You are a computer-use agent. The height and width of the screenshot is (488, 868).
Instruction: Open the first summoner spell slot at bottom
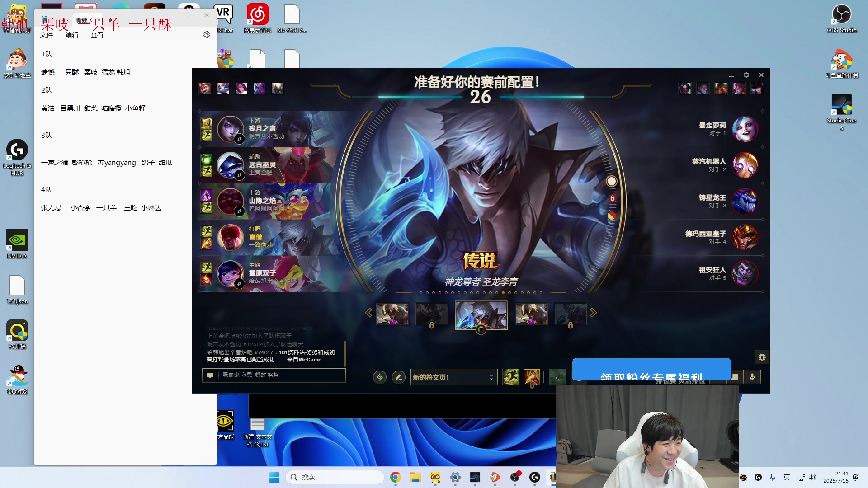click(x=511, y=377)
